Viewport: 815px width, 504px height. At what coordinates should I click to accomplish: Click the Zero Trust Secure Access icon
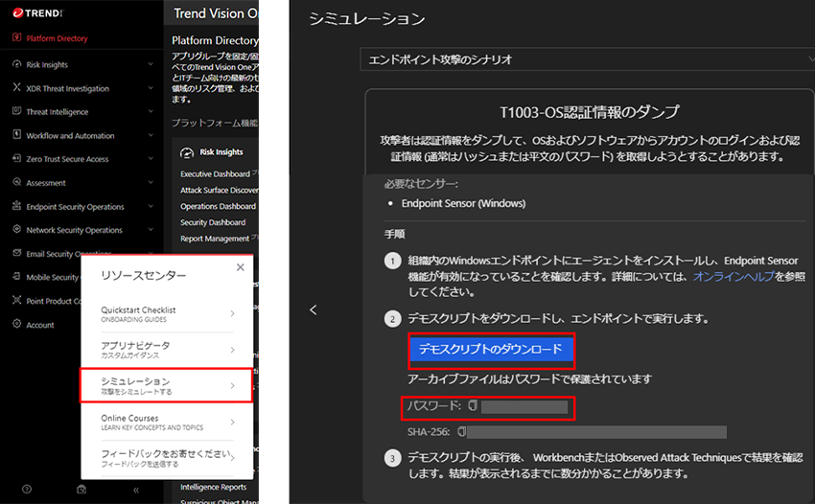[x=16, y=158]
